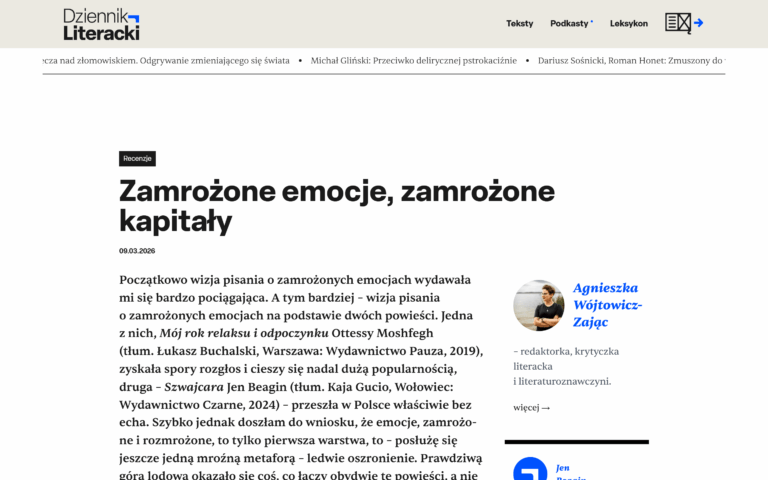Open ticker link by Michał Gliński

[x=414, y=60]
